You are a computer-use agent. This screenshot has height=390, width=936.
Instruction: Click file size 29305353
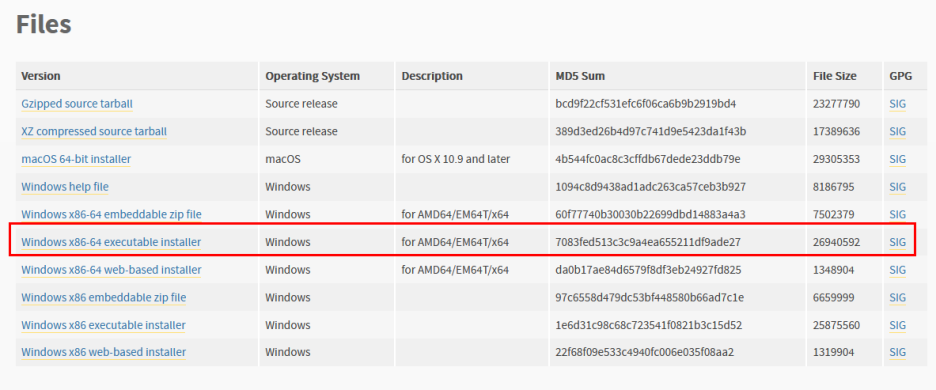(x=836, y=159)
